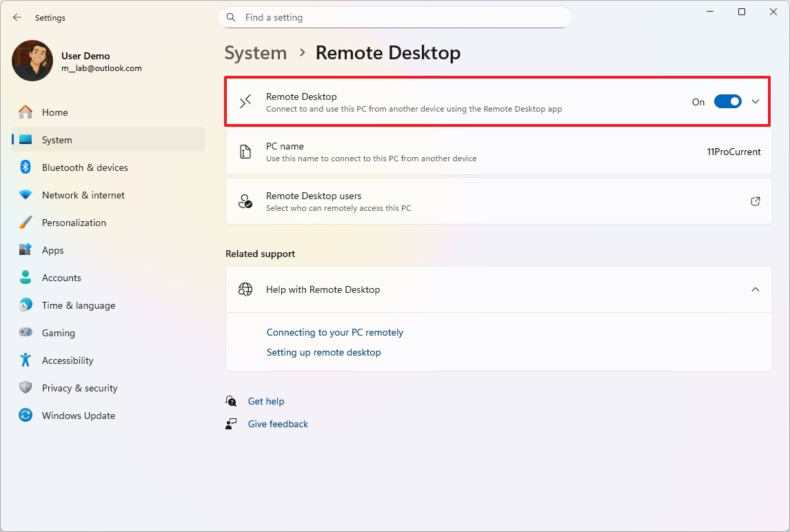Collapse Help with Remote Desktop section

tap(755, 289)
